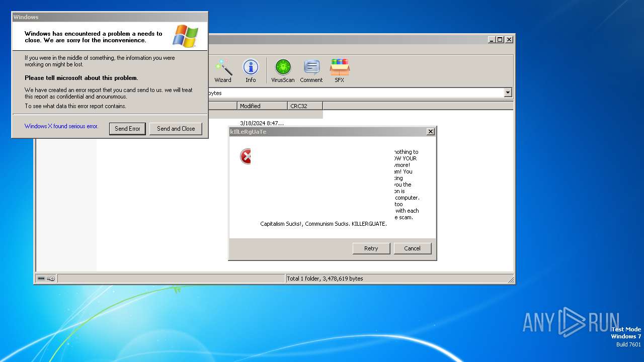This screenshot has height=362, width=644.
Task: Open the Wizard tool in WinRAR toolbar
Action: (223, 71)
